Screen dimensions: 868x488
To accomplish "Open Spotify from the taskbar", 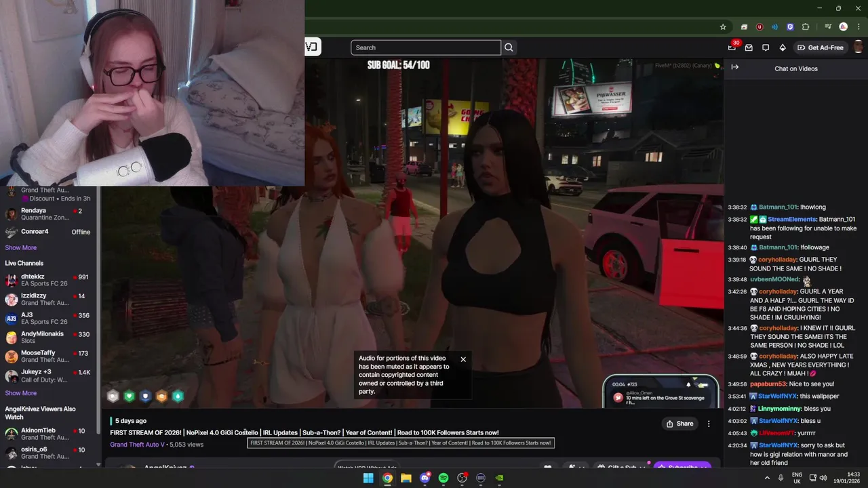I will [x=443, y=478].
